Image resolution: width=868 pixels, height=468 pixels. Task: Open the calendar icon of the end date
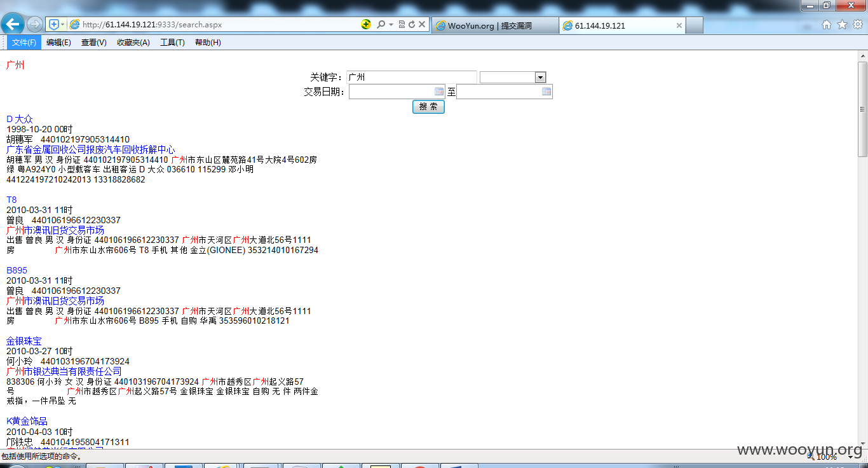click(546, 92)
